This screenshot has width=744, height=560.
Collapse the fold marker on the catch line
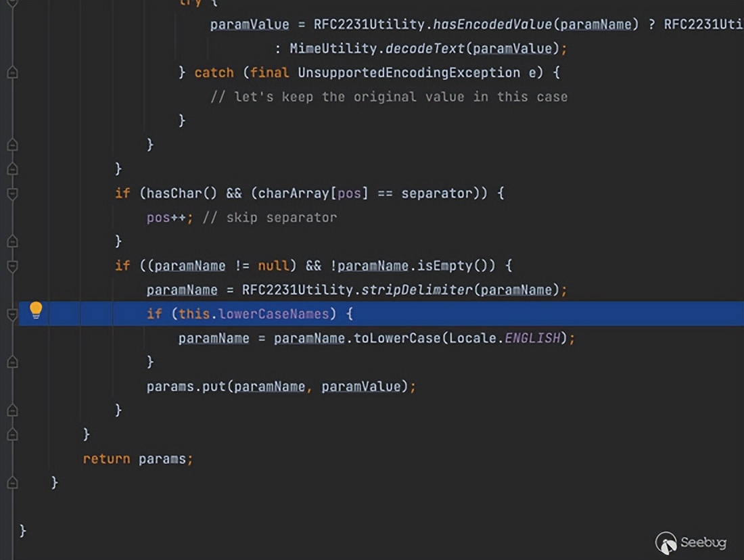[x=13, y=72]
